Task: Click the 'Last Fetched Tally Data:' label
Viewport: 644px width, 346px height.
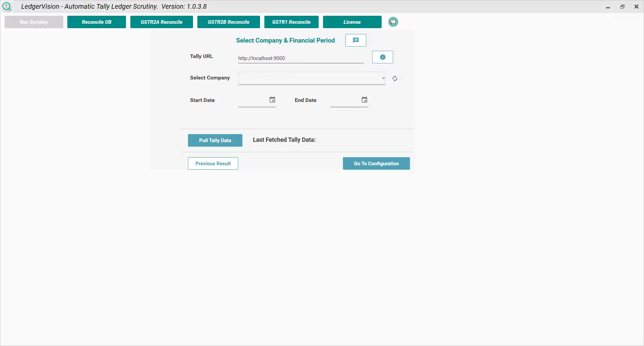Action: coord(284,140)
